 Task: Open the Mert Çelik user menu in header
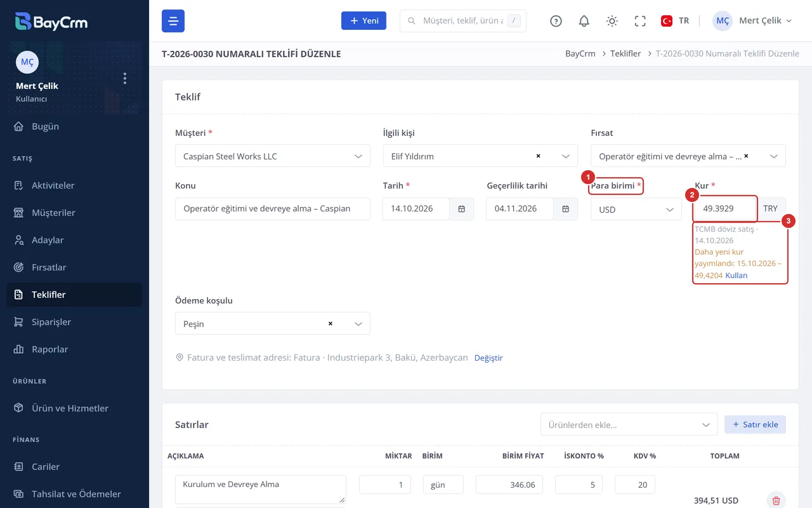pos(752,21)
